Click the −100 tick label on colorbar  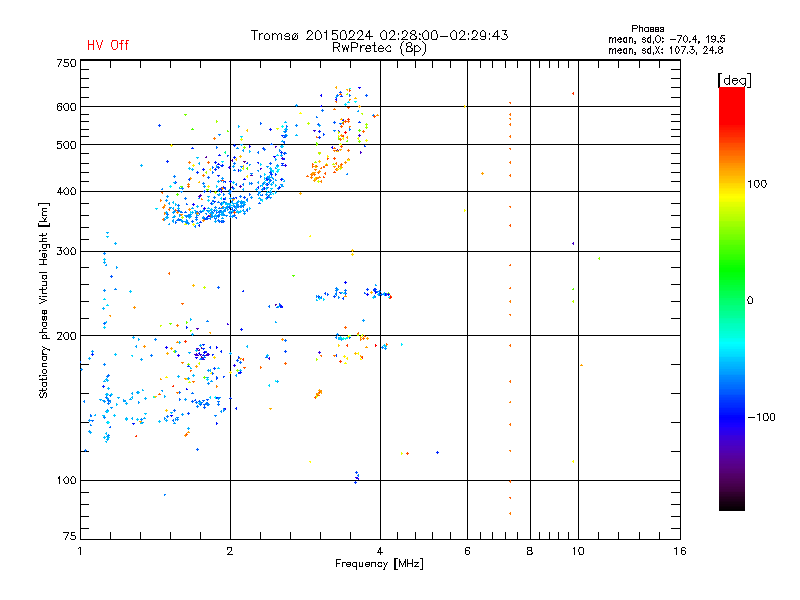pos(762,417)
